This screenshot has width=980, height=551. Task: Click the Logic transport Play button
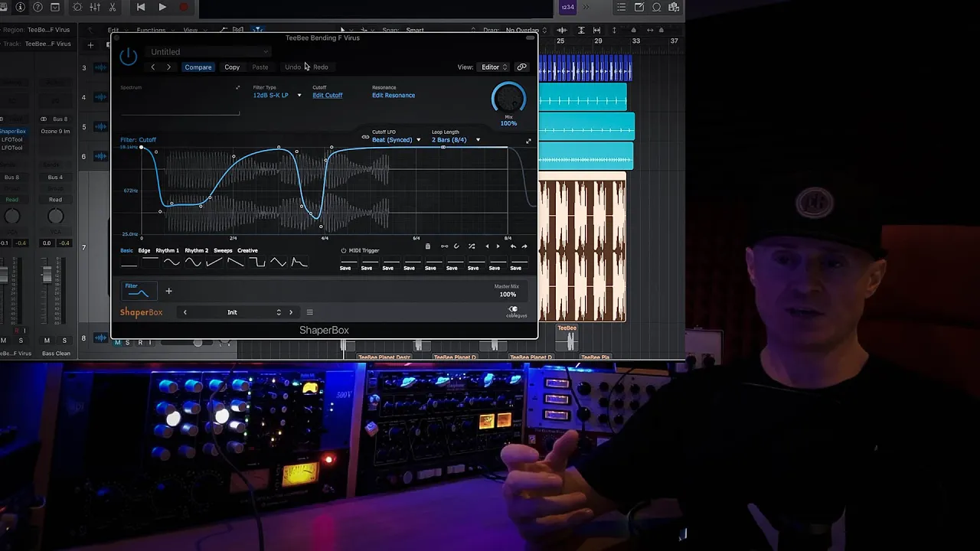pos(162,8)
